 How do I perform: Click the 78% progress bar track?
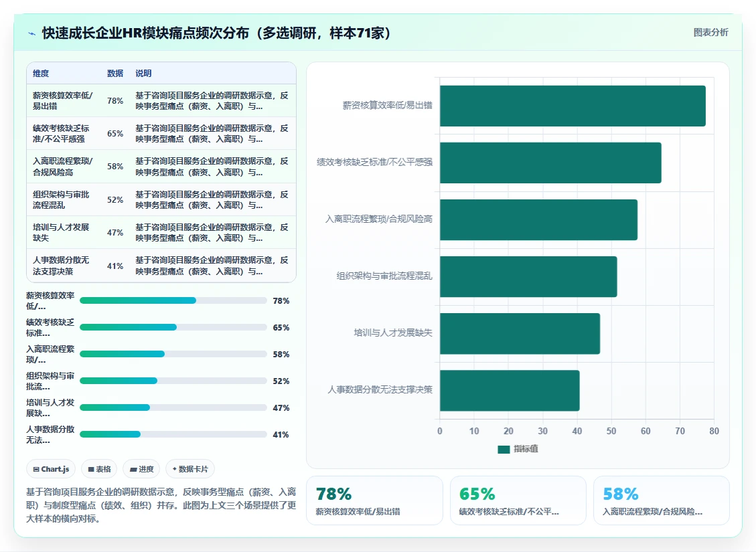tap(173, 300)
